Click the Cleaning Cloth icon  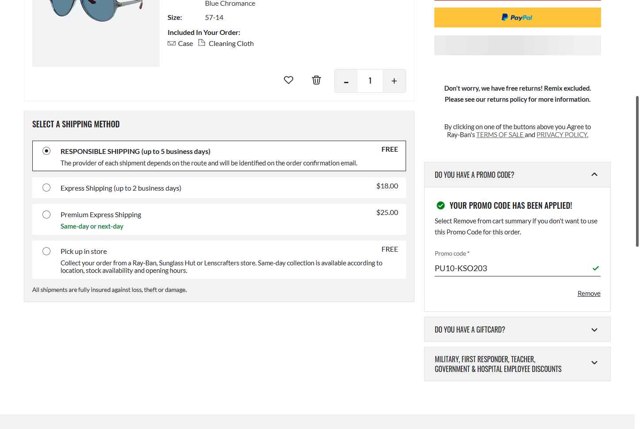click(202, 43)
